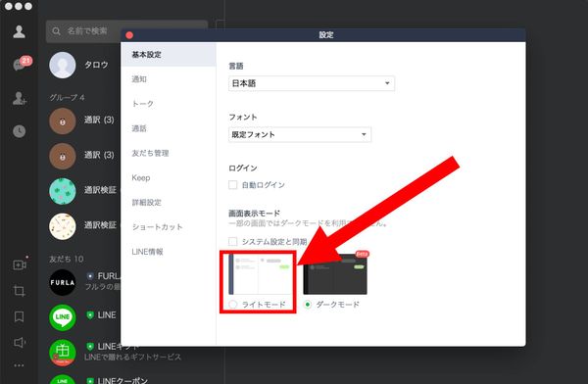Open the timeline clock icon
This screenshot has width=588, height=384.
tap(20, 131)
